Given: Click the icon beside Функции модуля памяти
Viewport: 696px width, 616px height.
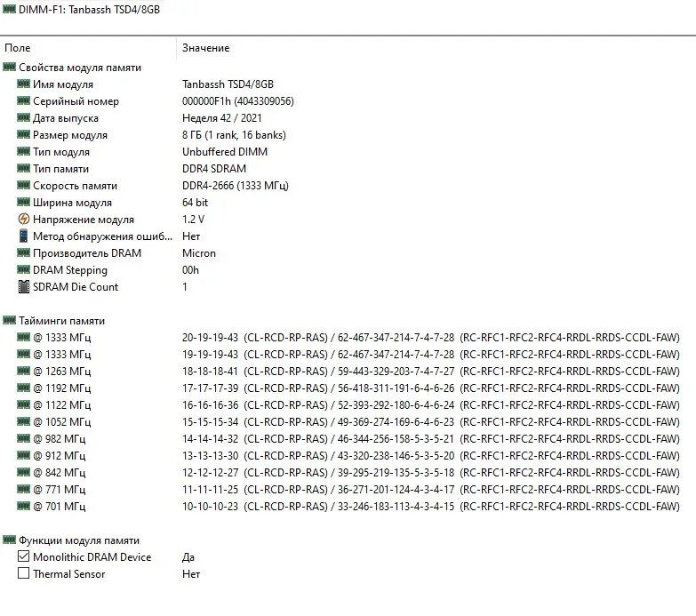Looking at the screenshot, I should 9,540.
